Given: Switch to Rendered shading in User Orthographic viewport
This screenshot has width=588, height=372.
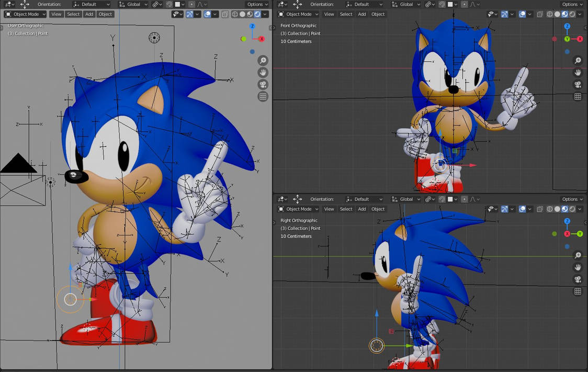Looking at the screenshot, I should (x=257, y=14).
